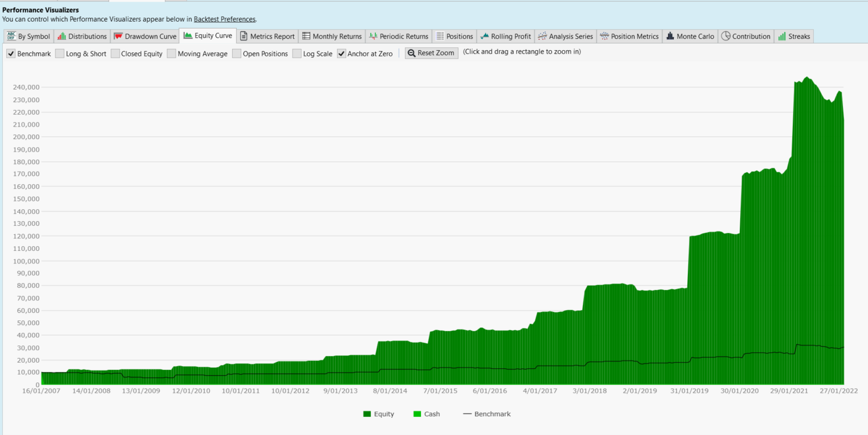Click the Monte Carlo icon
Image resolution: width=868 pixels, height=435 pixels.
670,36
